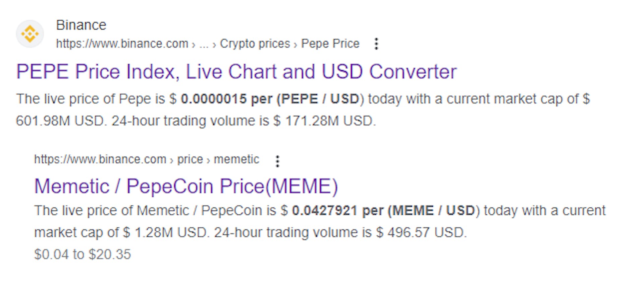Click the indented https://www.binance.com URL
This screenshot has width=644, height=286.
pos(100,159)
